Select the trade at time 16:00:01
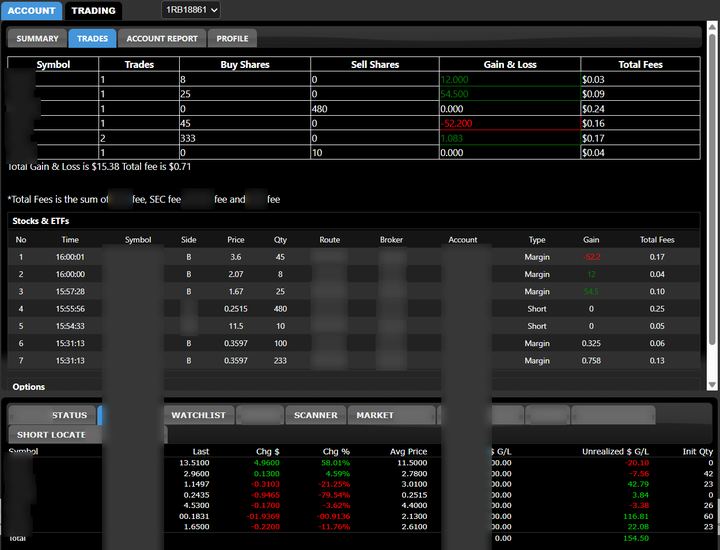720x550 pixels. click(354, 257)
